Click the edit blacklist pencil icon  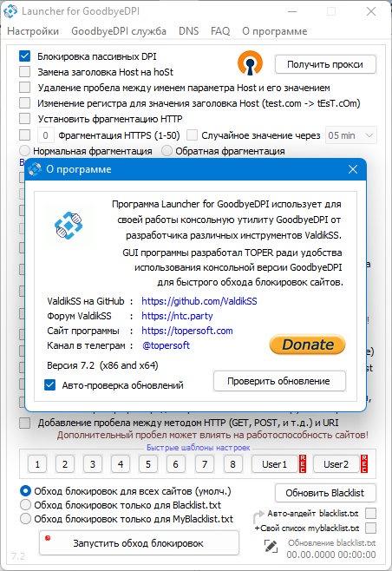click(271, 546)
